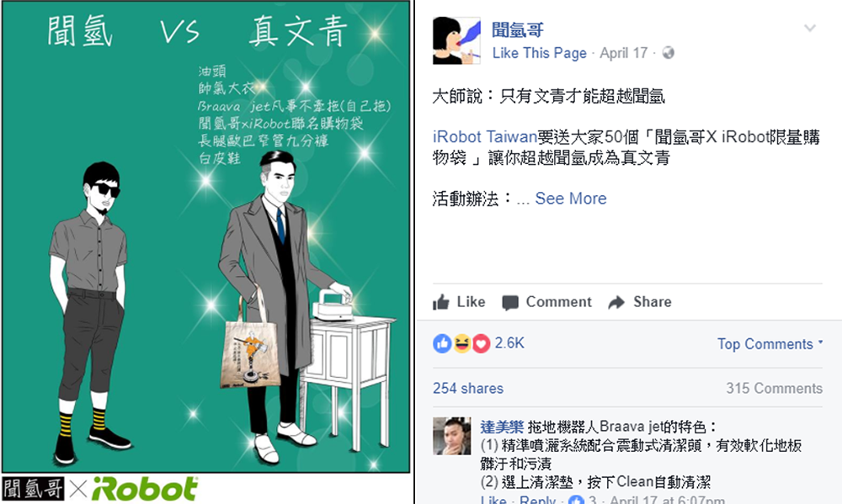Click the Haha laughing reaction emoji
The width and height of the screenshot is (842, 504).
[x=461, y=343]
